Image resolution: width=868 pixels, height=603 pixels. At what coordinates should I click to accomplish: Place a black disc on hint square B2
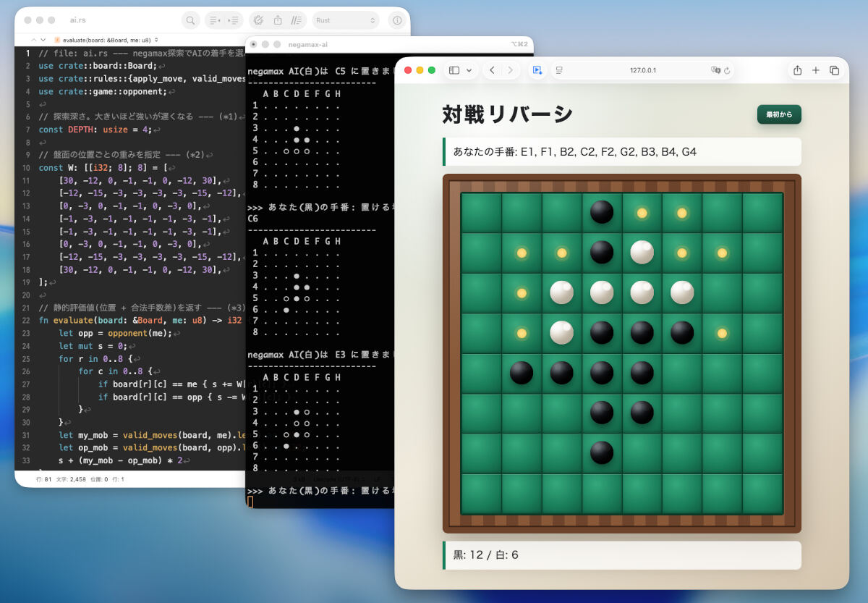tap(521, 253)
